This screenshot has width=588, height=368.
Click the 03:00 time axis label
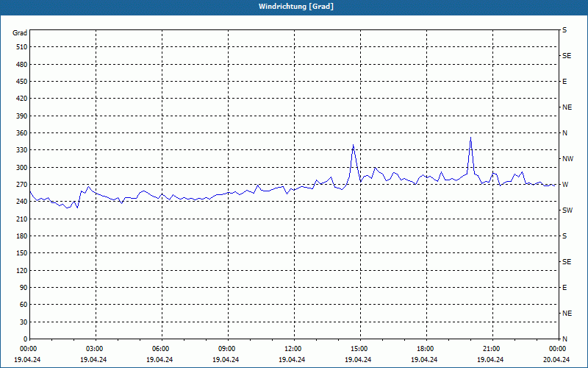click(x=95, y=349)
